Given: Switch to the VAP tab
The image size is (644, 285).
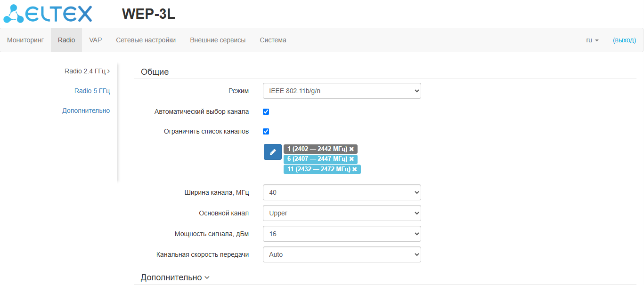Looking at the screenshot, I should click(x=96, y=40).
